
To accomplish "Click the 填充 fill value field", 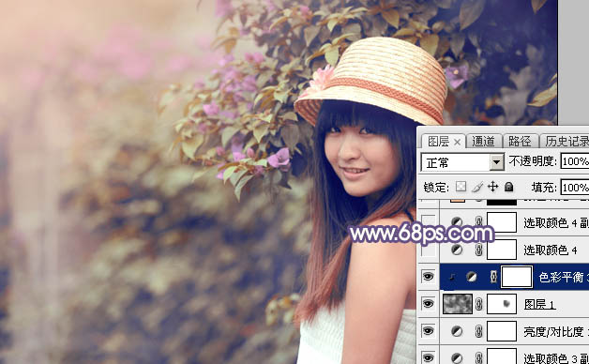I will pyautogui.click(x=575, y=187).
